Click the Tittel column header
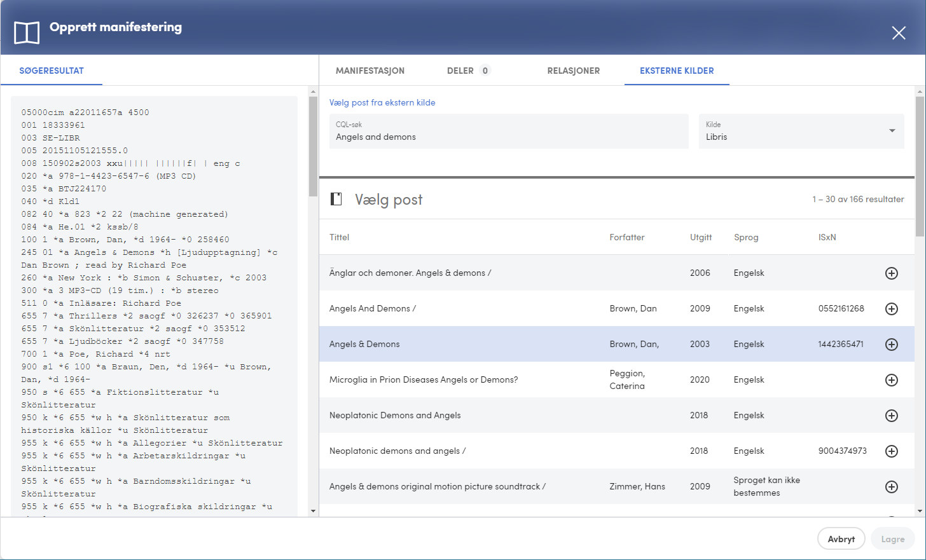Screen dimensions: 926x560 click(x=339, y=237)
